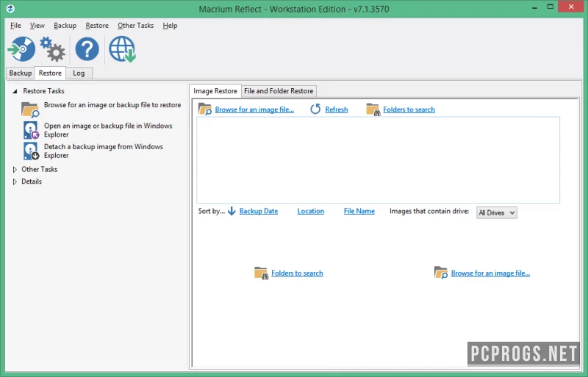Click lower 'Browse for an image file...' link
Viewport: 588px width, 377px height.
[x=490, y=273]
